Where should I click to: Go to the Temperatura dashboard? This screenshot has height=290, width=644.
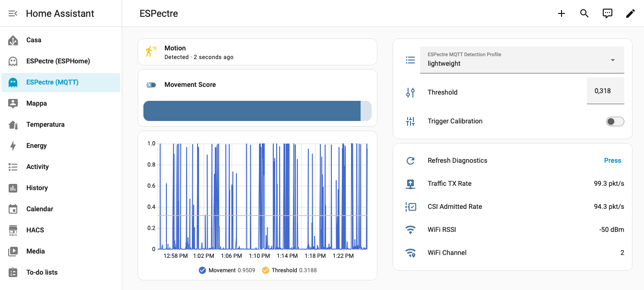(61, 125)
